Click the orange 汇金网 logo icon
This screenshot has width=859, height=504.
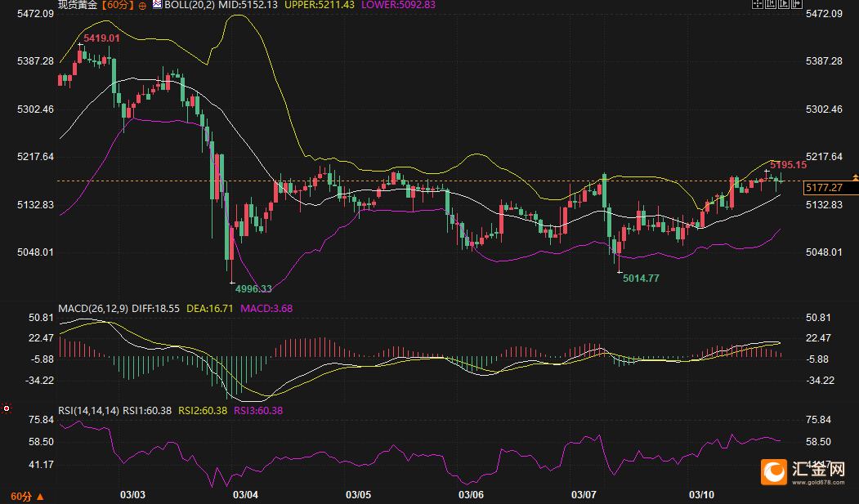(773, 471)
